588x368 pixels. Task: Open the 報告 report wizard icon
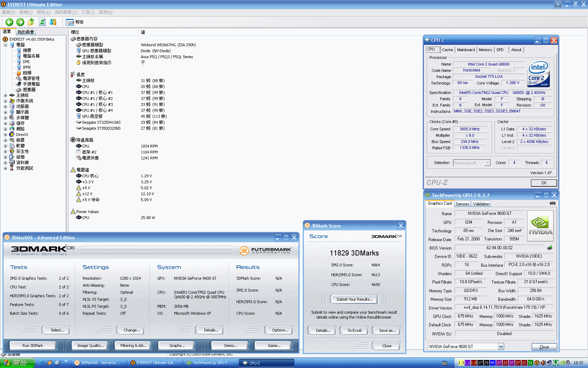click(x=70, y=22)
